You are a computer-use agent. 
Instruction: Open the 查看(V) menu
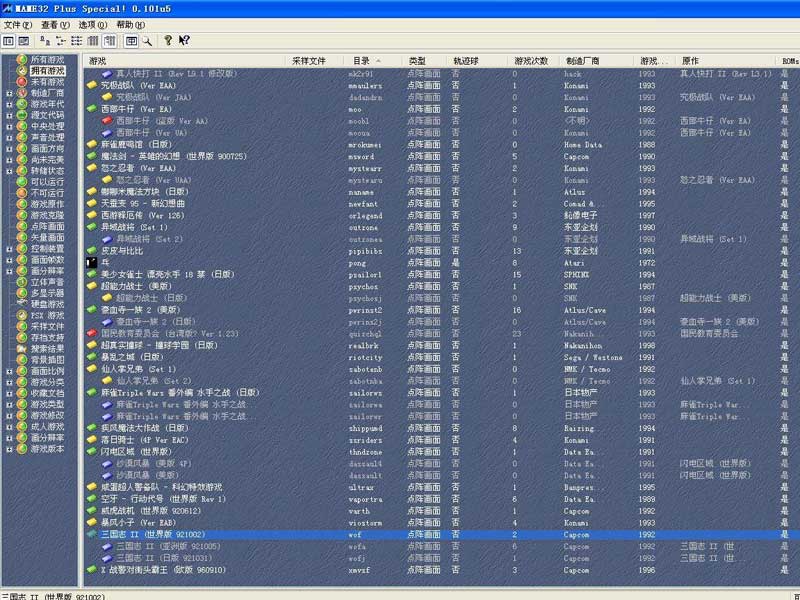coord(55,24)
